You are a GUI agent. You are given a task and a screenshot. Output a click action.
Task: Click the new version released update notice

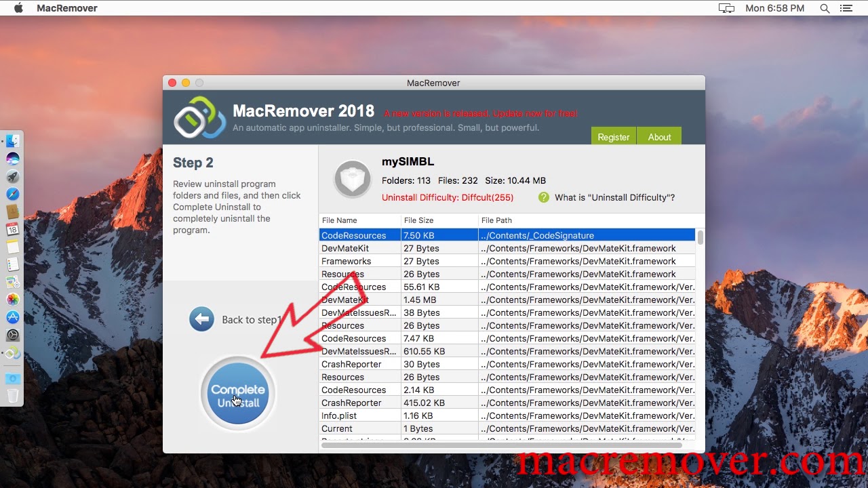pyautogui.click(x=481, y=113)
